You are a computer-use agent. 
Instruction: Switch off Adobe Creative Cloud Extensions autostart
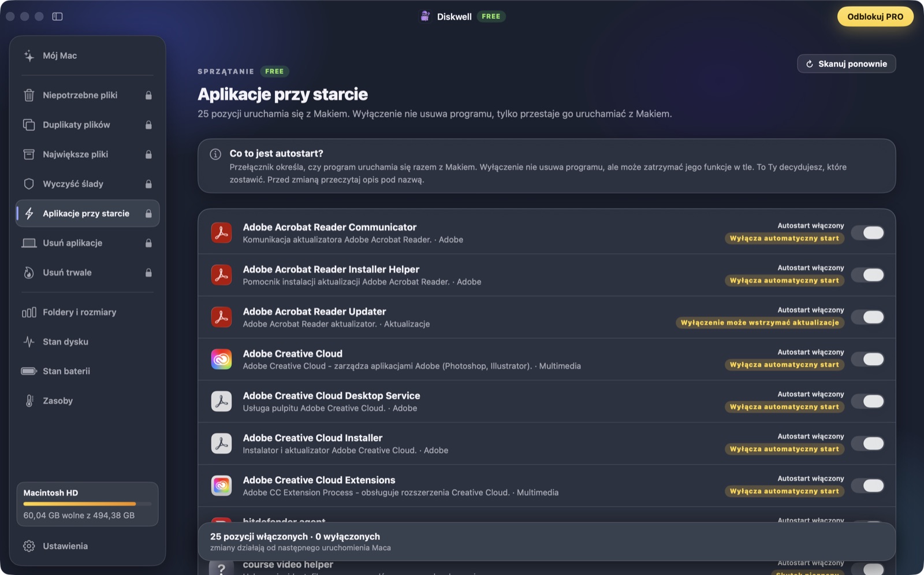click(x=868, y=485)
